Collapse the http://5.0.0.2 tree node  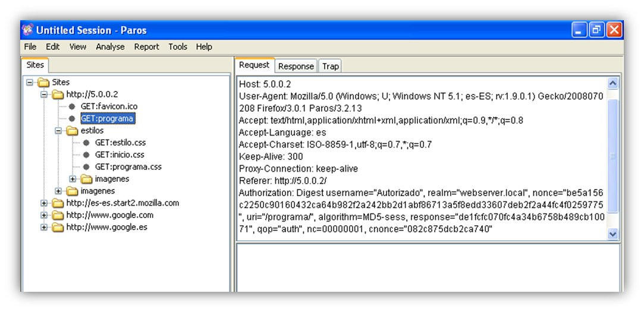coord(44,94)
